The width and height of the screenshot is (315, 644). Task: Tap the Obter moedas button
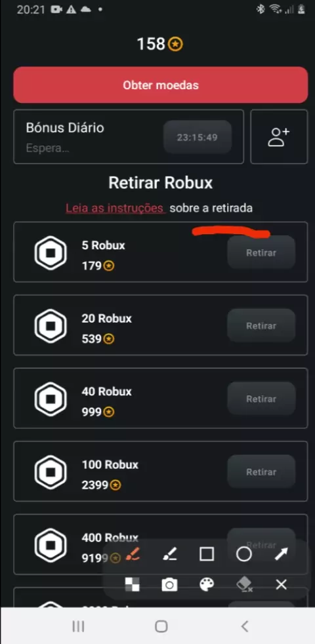161,85
